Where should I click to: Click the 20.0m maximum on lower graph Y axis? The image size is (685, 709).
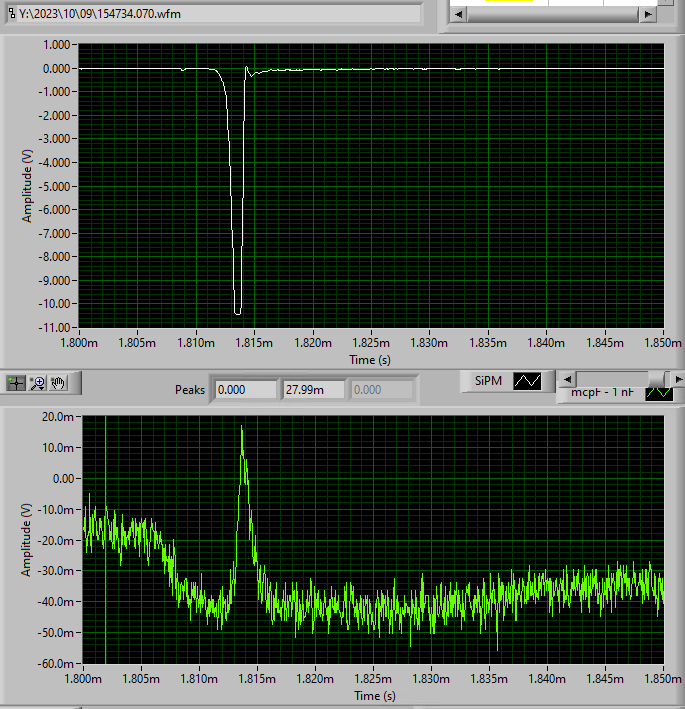pyautogui.click(x=57, y=416)
